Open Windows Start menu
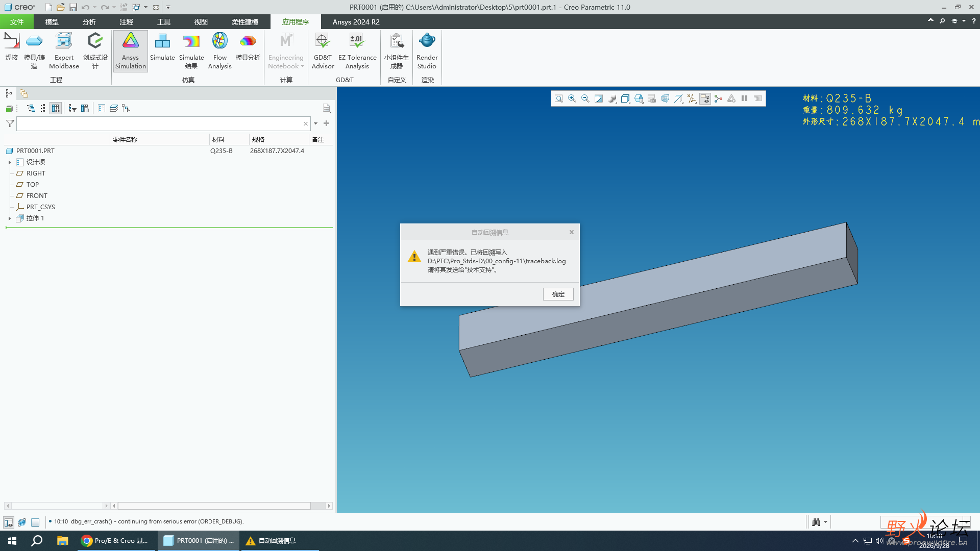980x551 pixels. pos(12,541)
